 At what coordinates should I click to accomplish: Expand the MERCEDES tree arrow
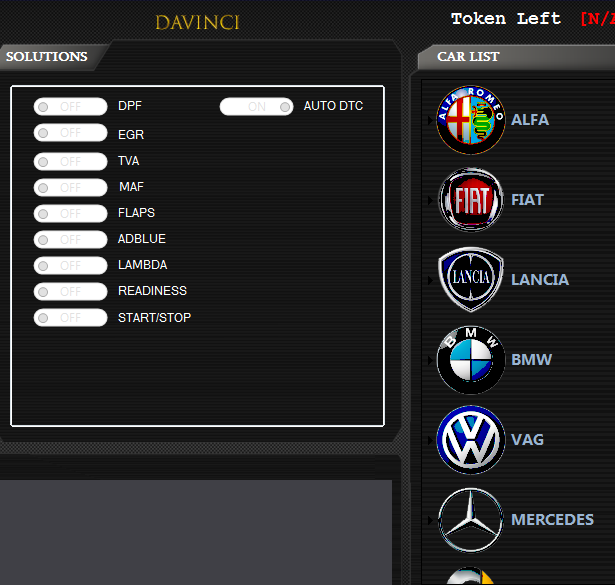coord(430,520)
